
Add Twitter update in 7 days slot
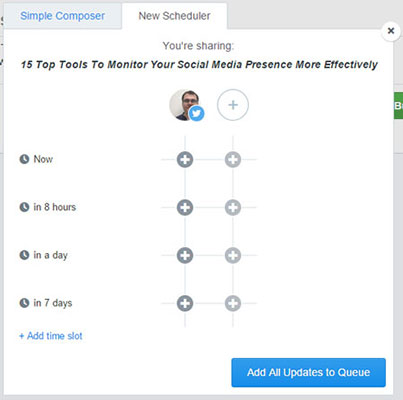(185, 303)
